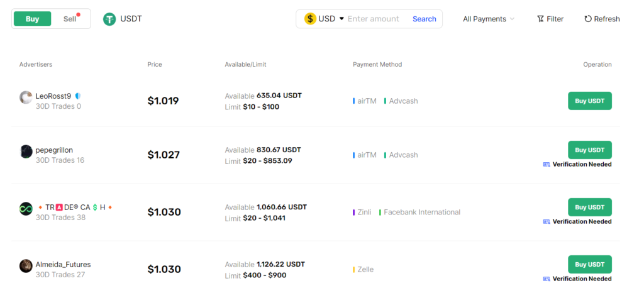Open pepegrillon's advertiser profile name
This screenshot has width=644, height=293.
click(x=54, y=150)
